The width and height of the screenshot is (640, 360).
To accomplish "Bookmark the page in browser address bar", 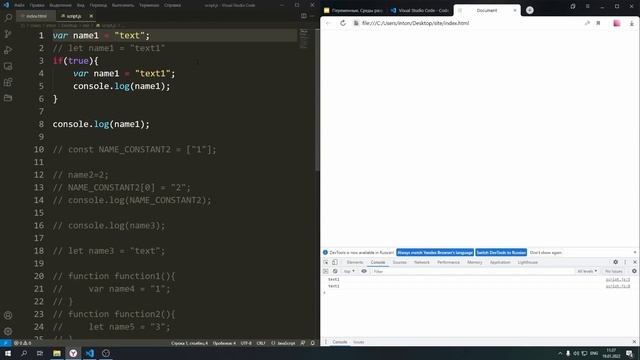I will [x=598, y=23].
